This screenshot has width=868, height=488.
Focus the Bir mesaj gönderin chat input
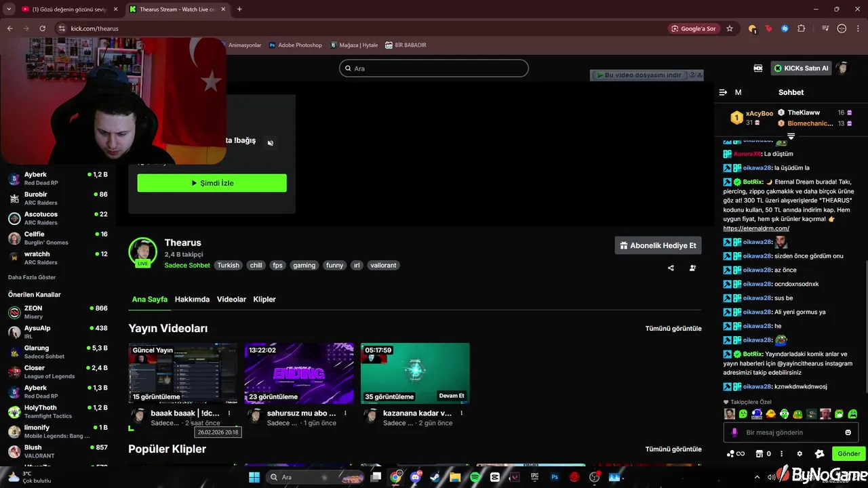[791, 432]
